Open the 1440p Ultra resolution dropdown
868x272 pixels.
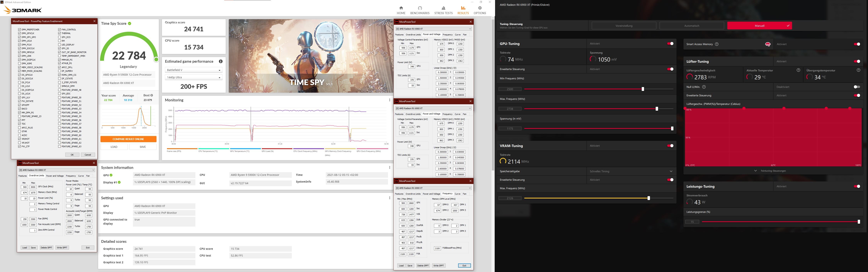coord(193,78)
